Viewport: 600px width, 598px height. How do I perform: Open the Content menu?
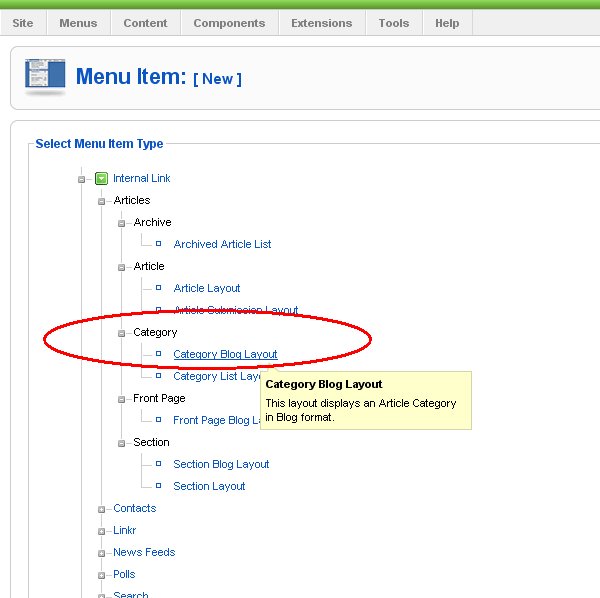(145, 23)
